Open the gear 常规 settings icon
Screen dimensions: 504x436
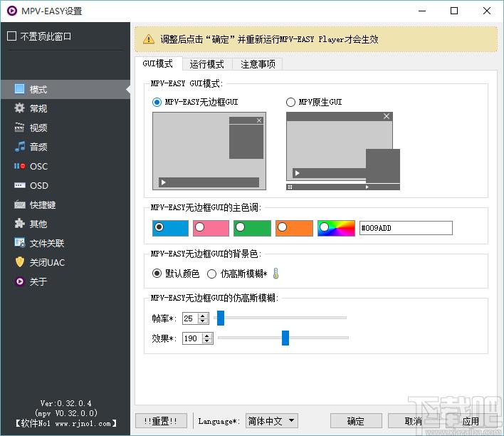tap(19, 109)
